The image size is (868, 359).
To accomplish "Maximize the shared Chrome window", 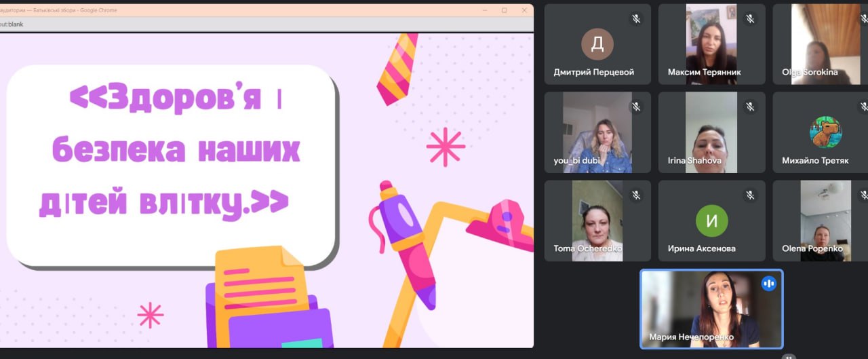I will [504, 10].
